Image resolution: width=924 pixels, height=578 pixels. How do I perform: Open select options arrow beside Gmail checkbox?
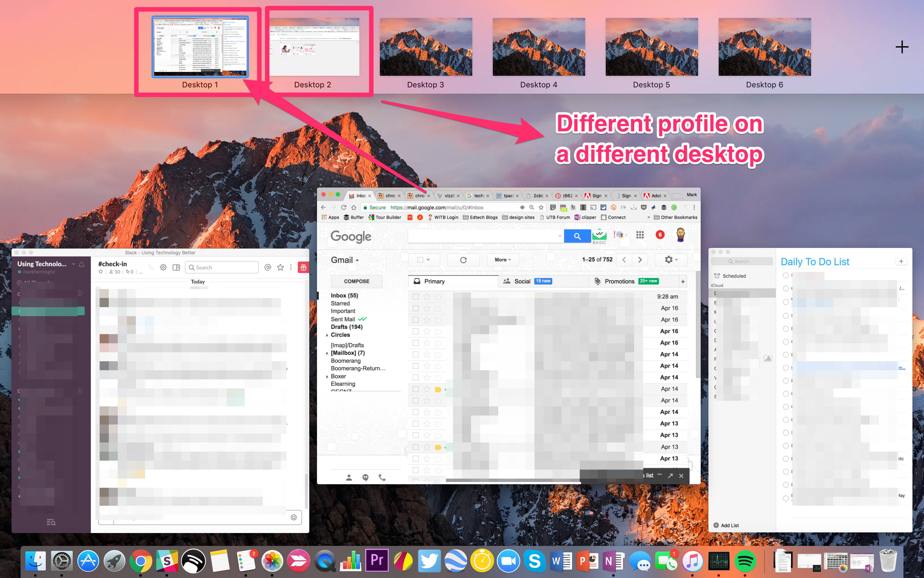(428, 260)
